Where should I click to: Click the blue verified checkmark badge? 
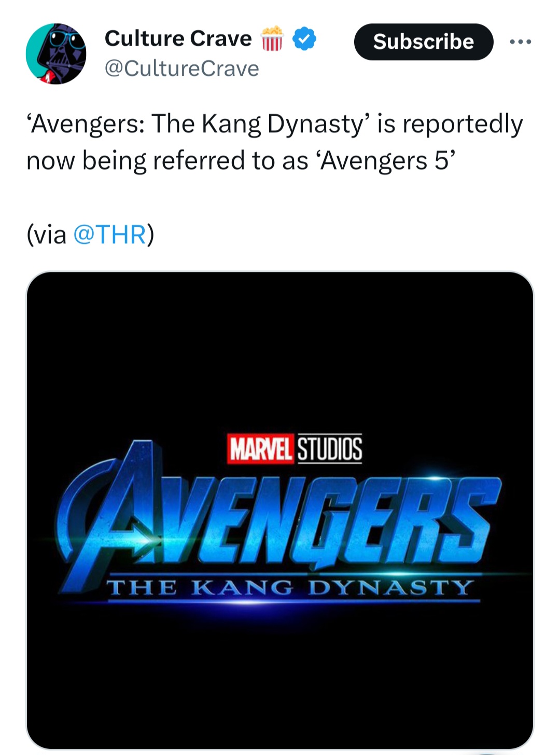(304, 39)
